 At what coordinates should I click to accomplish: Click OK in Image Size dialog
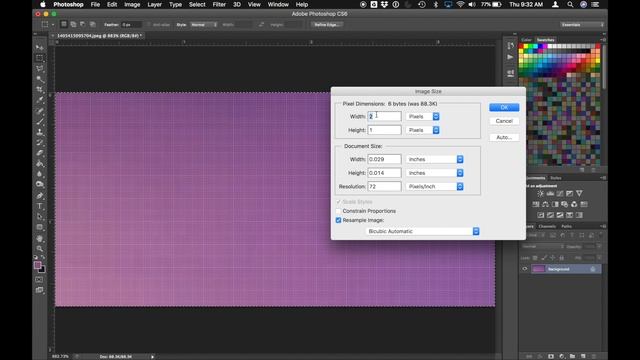[504, 107]
